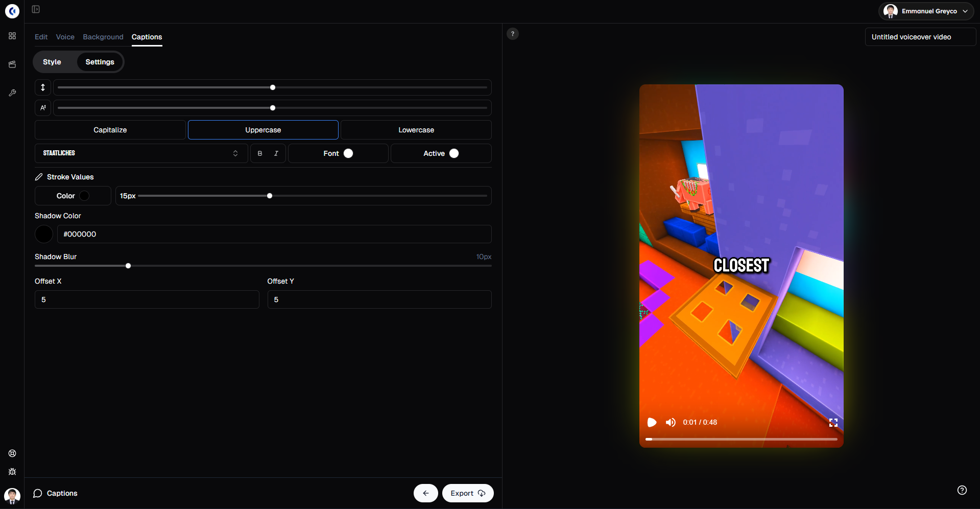Viewport: 980px width, 509px height.
Task: Click the question mark above the preview
Action: pos(513,34)
